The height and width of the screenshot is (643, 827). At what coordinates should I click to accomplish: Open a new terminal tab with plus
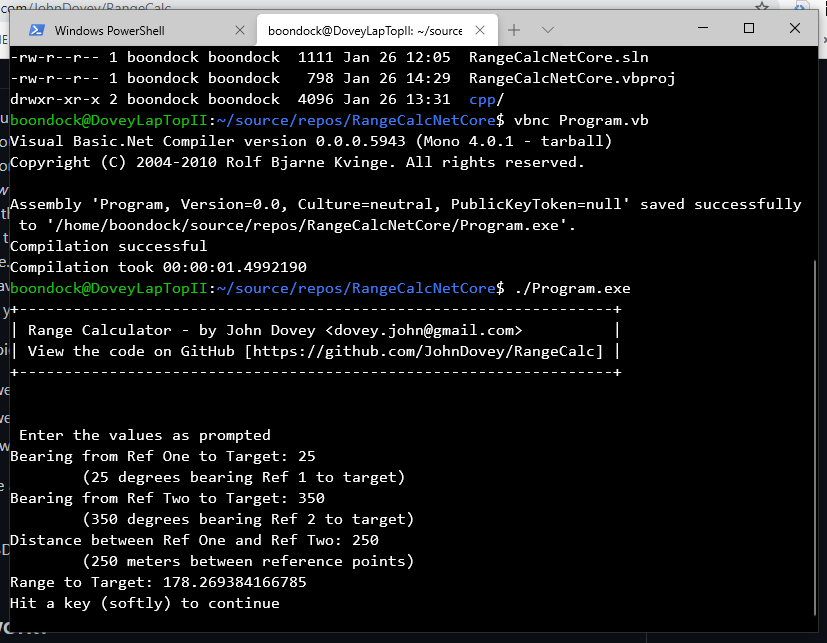tap(515, 30)
